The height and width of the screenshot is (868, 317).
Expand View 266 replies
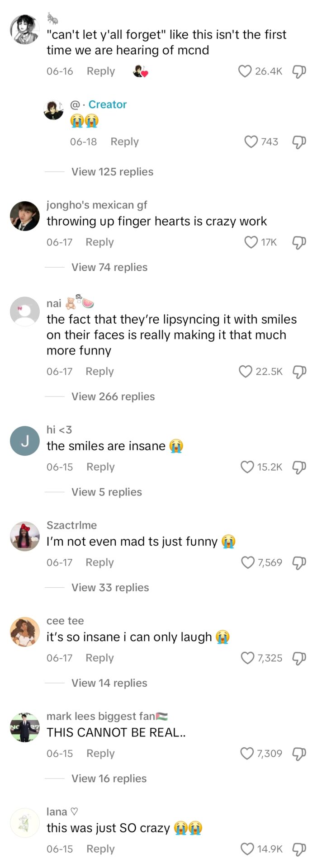(113, 396)
